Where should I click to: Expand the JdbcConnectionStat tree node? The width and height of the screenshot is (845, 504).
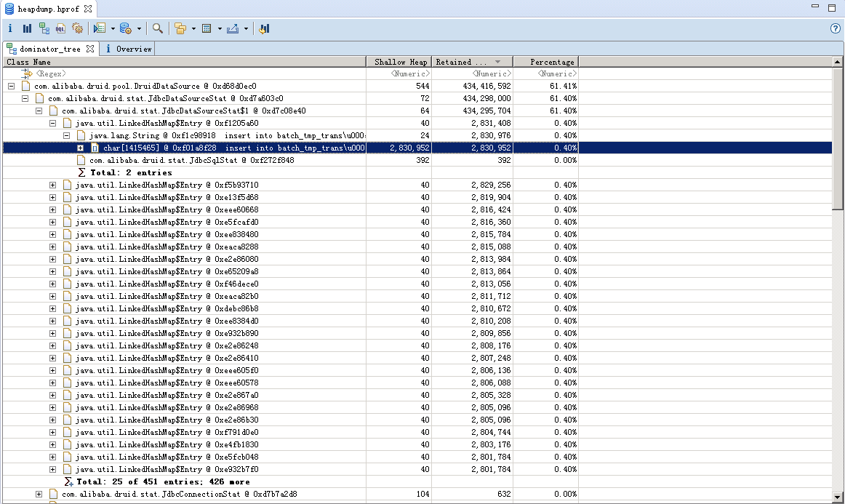click(x=39, y=495)
